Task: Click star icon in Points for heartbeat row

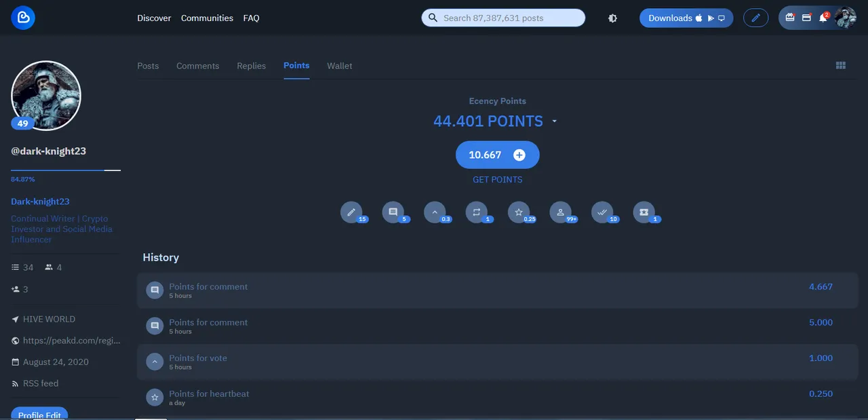Action: point(155,398)
